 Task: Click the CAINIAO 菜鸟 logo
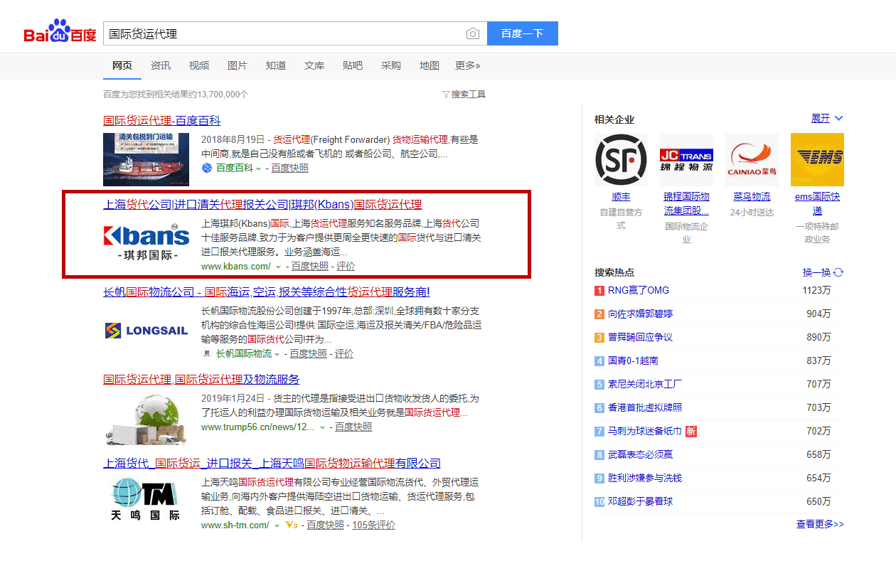pyautogui.click(x=752, y=160)
